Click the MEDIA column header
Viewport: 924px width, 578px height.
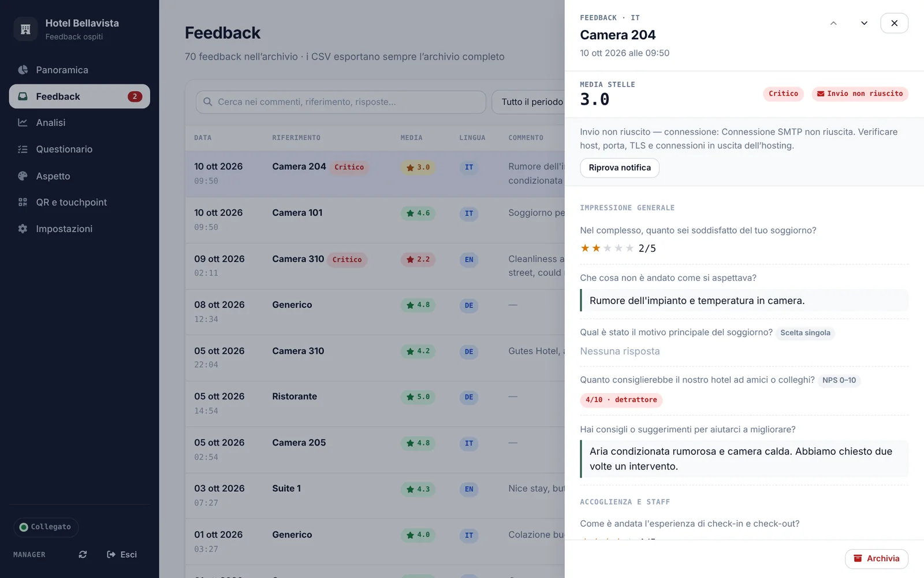[412, 138]
